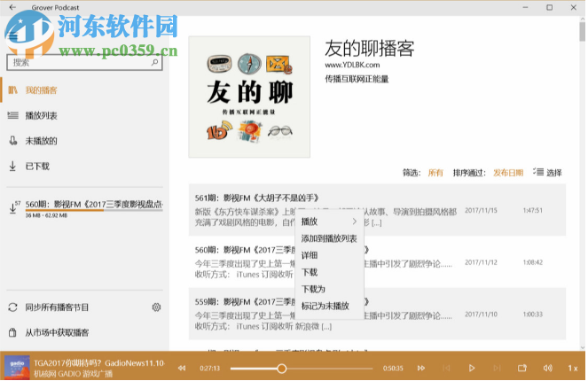Click the date 2017/11/15 of episode 561期

coord(481,211)
